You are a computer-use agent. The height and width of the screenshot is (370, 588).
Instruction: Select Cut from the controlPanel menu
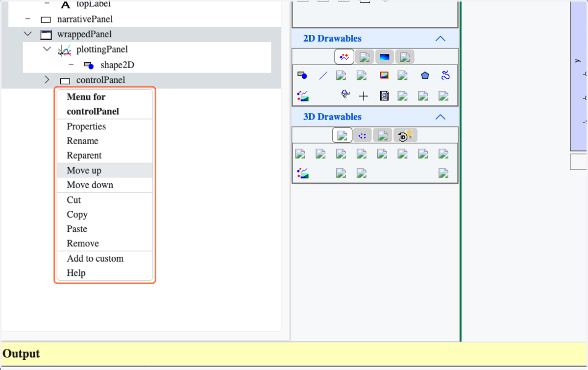point(105,200)
